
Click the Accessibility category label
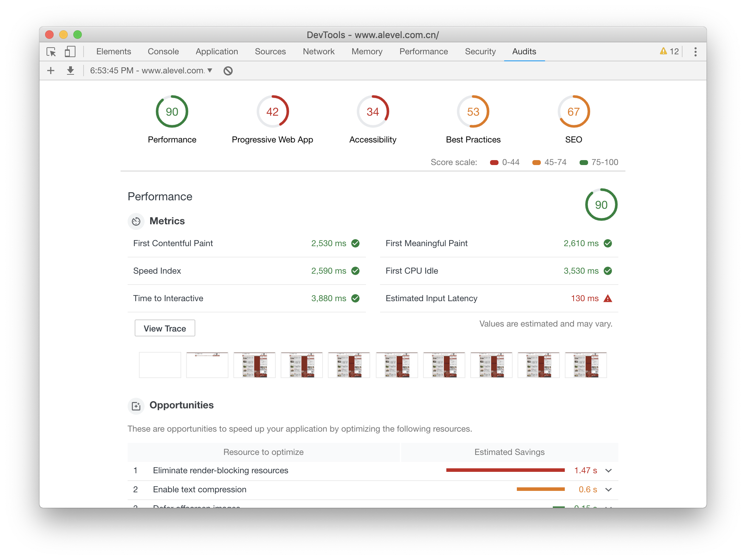click(x=373, y=140)
